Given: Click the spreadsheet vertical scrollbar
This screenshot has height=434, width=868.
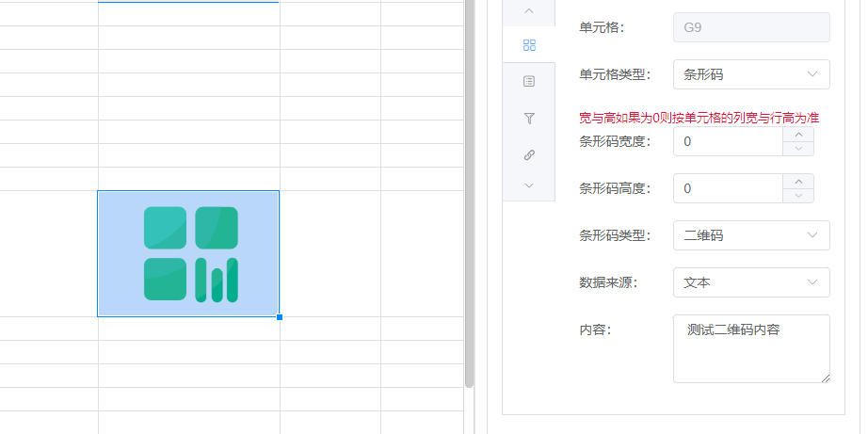Looking at the screenshot, I should (470, 194).
